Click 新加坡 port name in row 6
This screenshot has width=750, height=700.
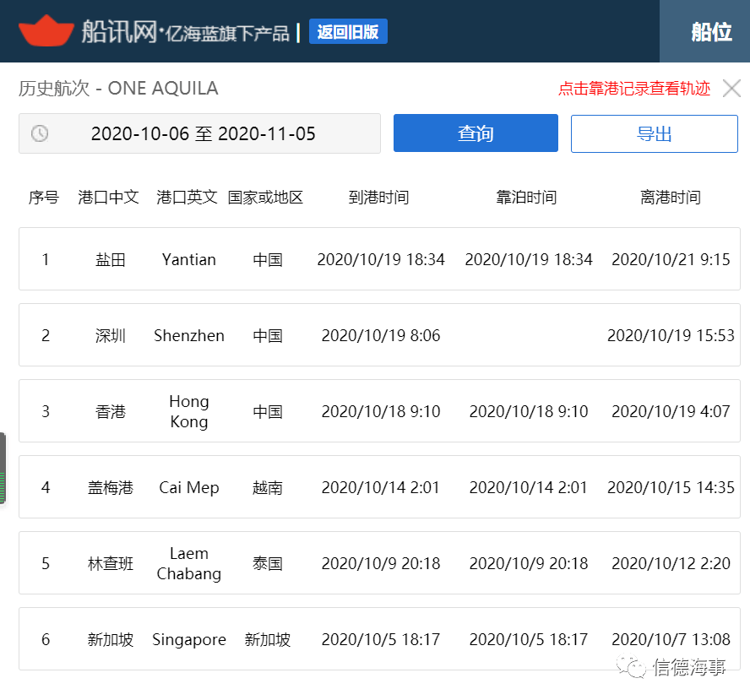[x=111, y=640]
